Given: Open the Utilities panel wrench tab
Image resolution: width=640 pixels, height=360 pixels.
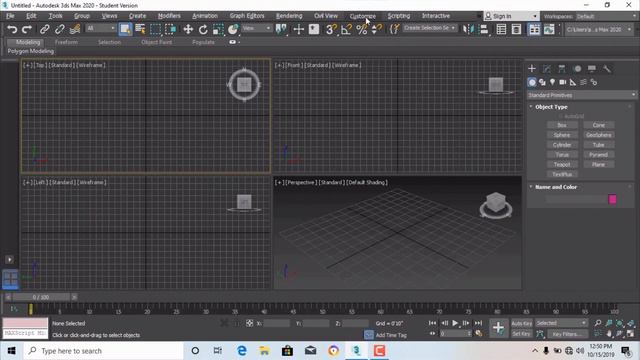Looking at the screenshot, I should pyautogui.click(x=607, y=69).
